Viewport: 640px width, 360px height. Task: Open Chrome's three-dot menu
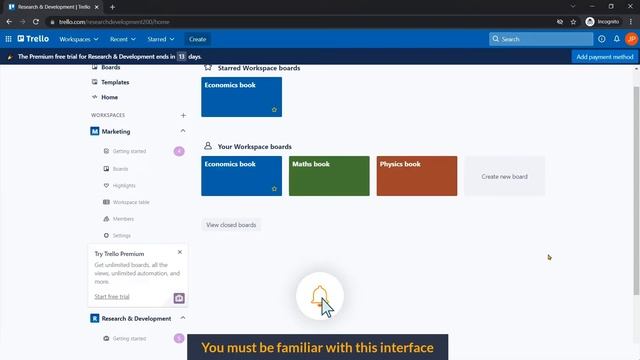click(x=631, y=22)
